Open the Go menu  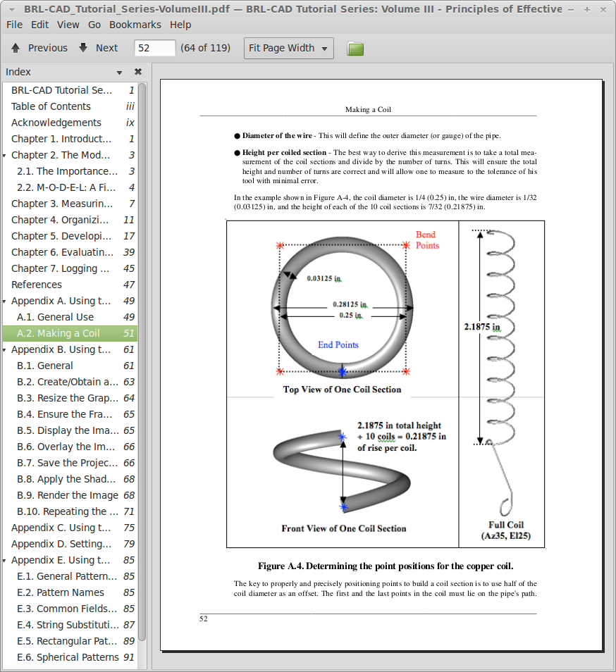click(94, 25)
